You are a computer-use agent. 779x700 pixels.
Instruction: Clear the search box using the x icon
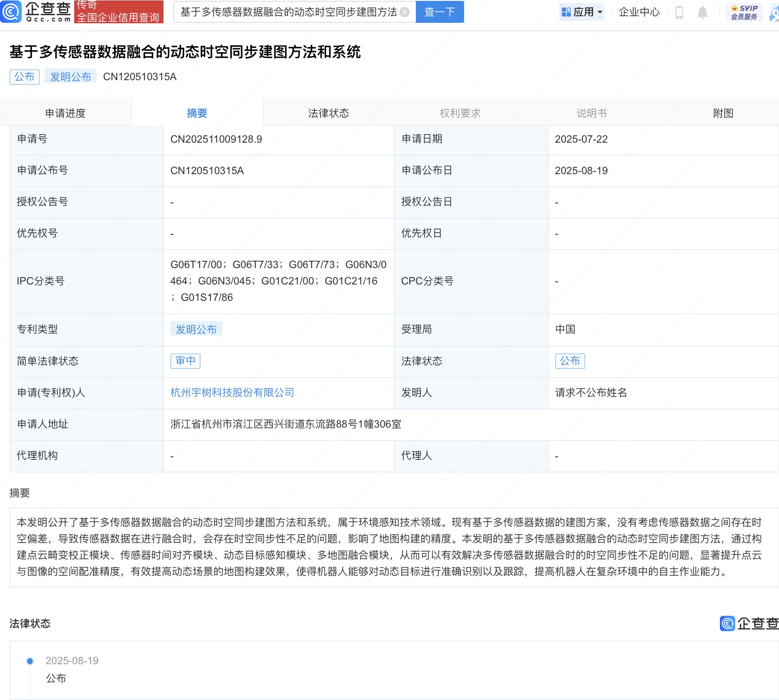pyautogui.click(x=404, y=12)
